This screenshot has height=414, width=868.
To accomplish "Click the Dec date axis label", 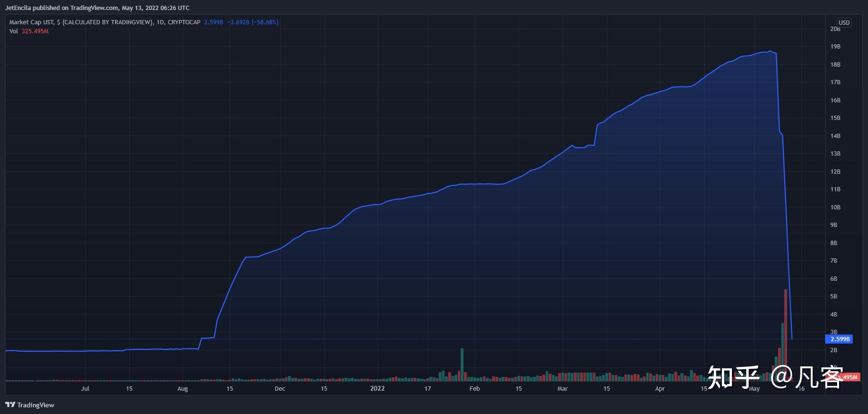I will pos(280,389).
